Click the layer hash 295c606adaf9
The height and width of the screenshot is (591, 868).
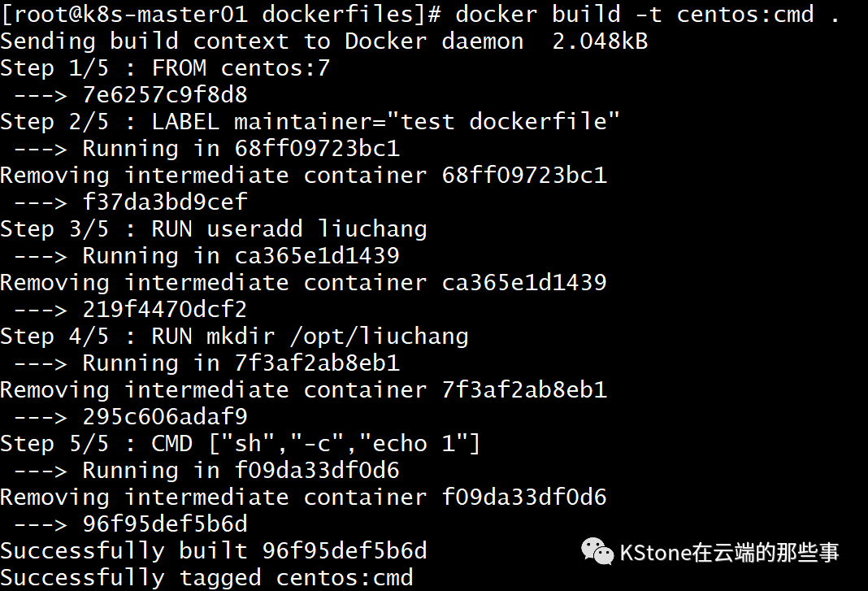[165, 417]
